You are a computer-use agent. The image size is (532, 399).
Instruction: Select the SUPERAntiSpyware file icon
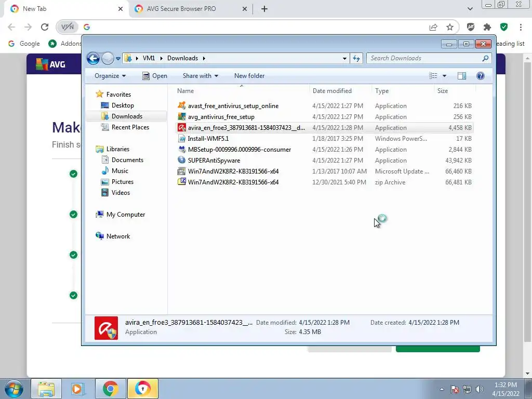(x=182, y=160)
